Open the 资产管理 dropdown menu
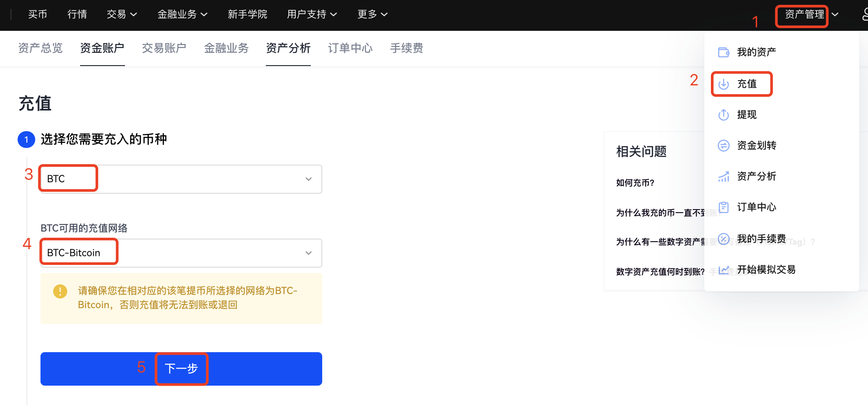 (804, 14)
